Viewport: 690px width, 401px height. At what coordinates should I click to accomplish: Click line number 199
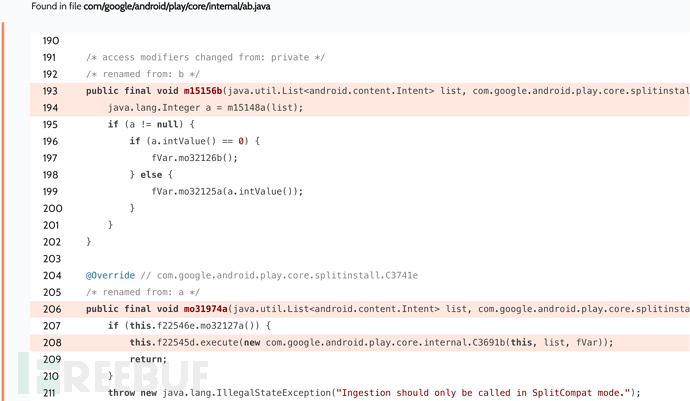pos(50,191)
